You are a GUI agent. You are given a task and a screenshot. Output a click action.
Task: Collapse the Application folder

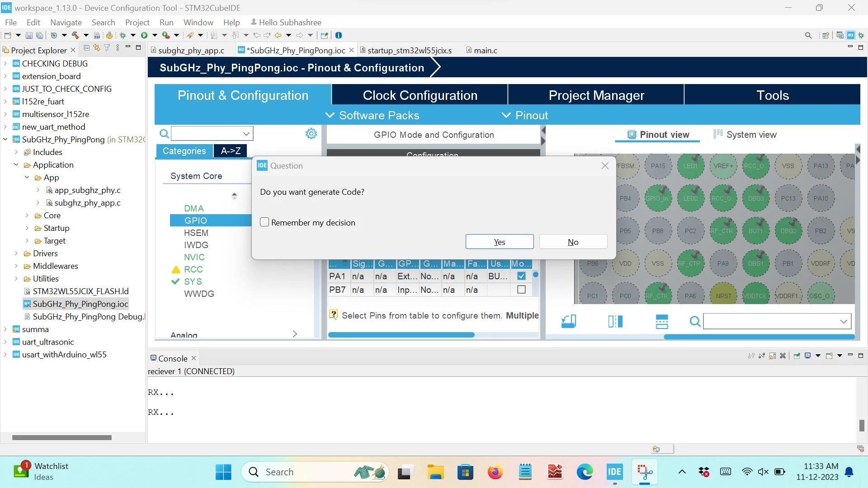pyautogui.click(x=16, y=165)
